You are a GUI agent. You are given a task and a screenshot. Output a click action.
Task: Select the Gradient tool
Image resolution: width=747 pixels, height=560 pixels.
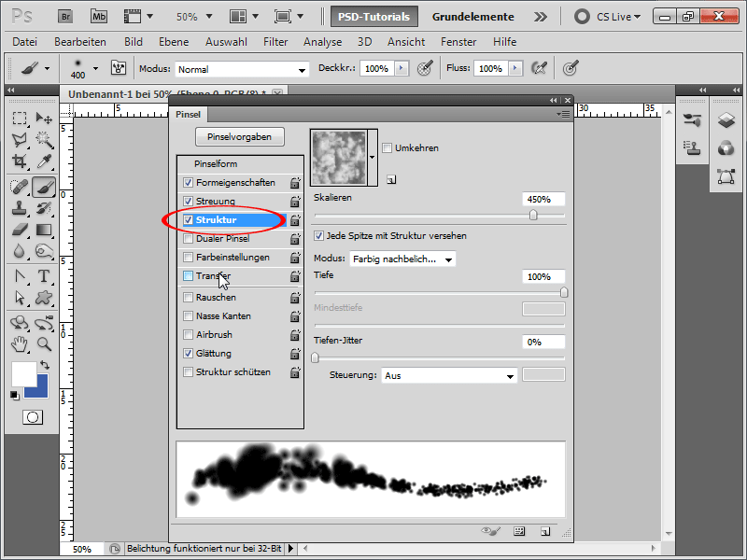tap(44, 230)
